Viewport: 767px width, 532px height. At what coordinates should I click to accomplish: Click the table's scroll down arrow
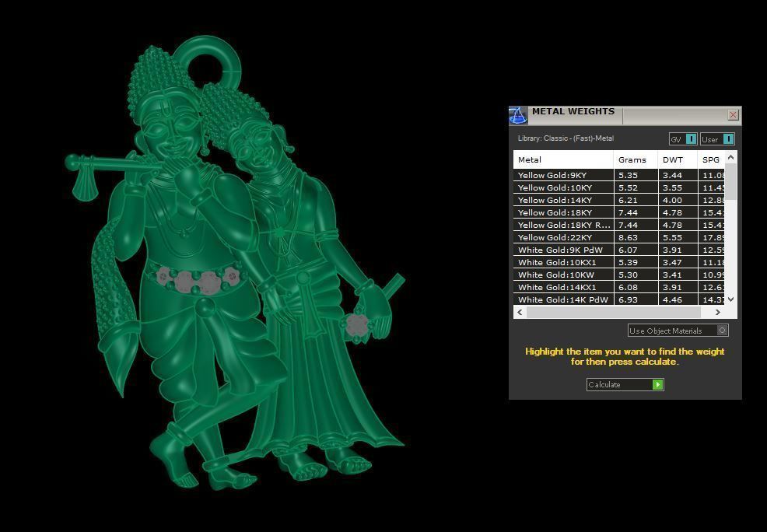730,299
